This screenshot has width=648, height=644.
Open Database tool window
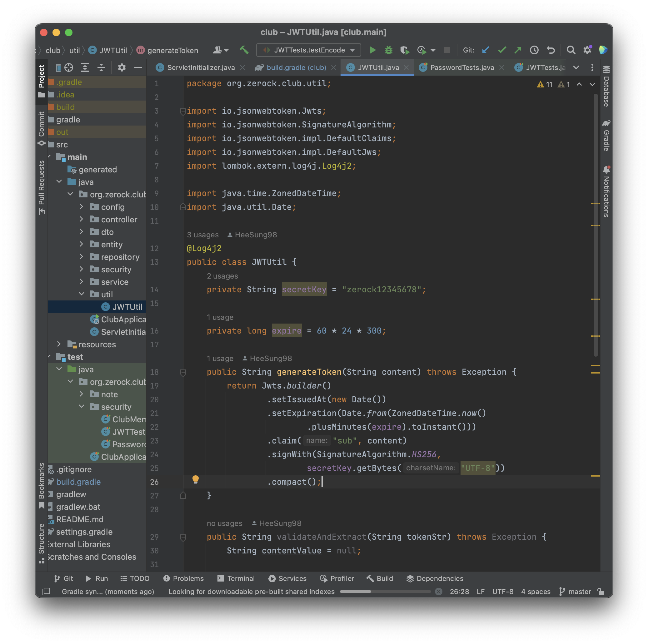point(606,87)
